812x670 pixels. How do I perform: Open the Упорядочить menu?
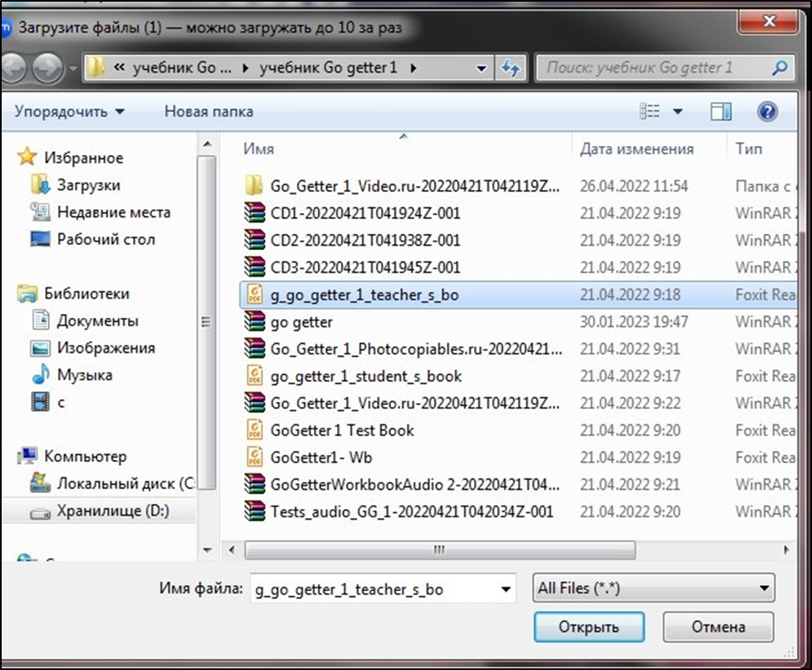coord(70,111)
